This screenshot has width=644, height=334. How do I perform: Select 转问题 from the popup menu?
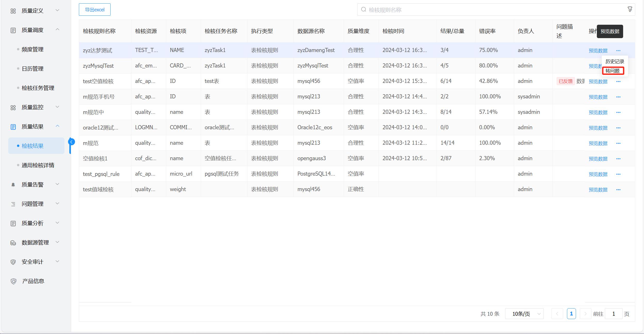(613, 71)
